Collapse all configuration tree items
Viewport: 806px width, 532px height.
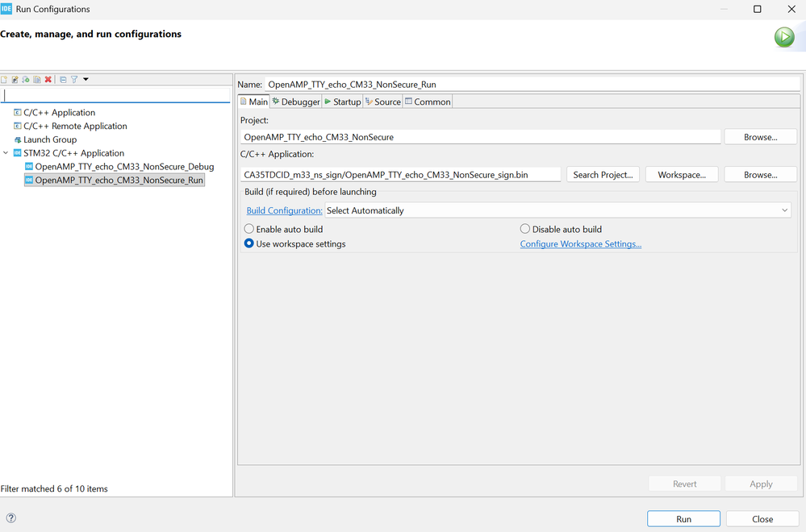[x=63, y=80]
